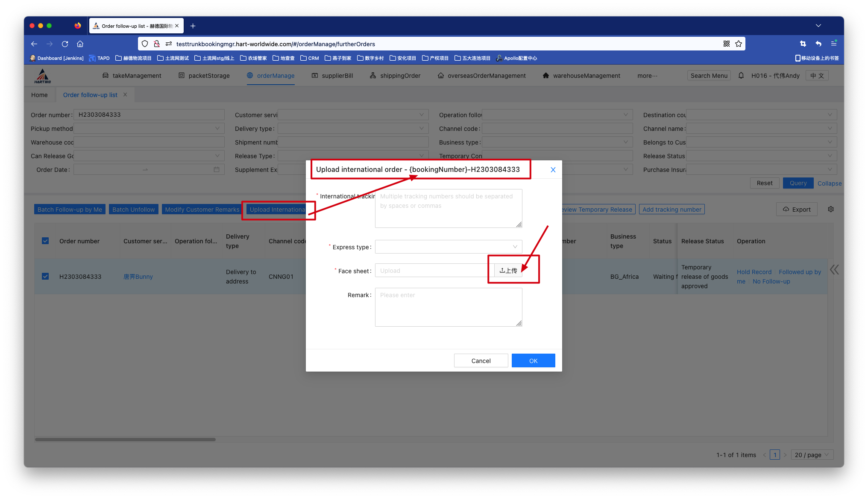
Task: Open the Express type dropdown
Action: (x=449, y=247)
